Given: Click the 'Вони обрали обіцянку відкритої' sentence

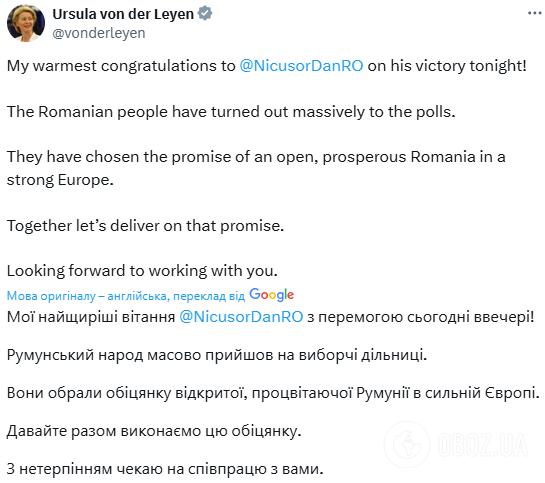Looking at the screenshot, I should click(x=273, y=393).
